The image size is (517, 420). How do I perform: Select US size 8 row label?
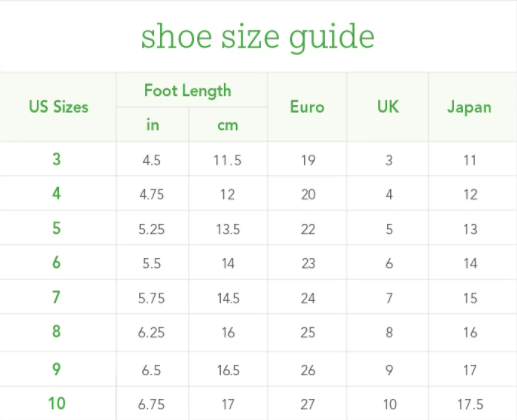57,331
